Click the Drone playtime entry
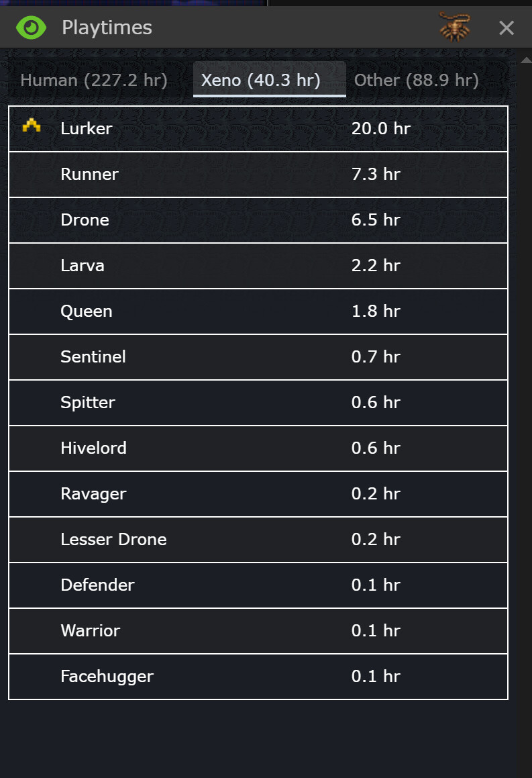The width and height of the screenshot is (532, 778). [x=258, y=220]
